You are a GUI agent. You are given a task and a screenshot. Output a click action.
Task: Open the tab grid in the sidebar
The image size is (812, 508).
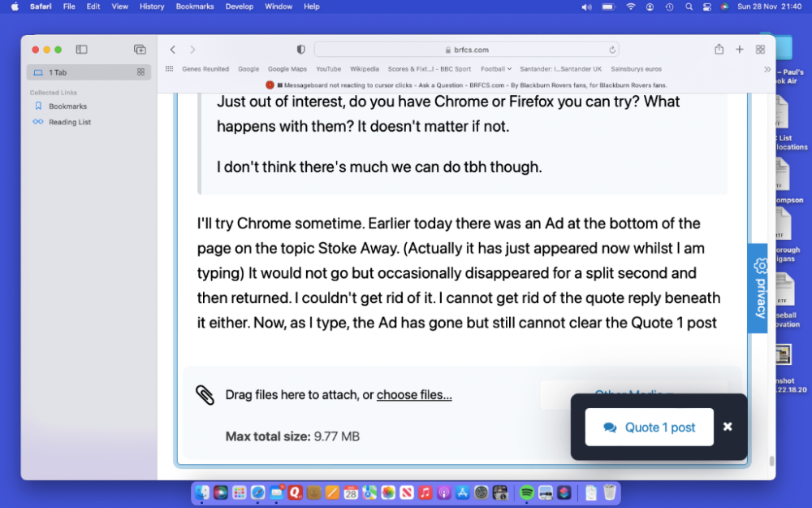click(x=141, y=72)
